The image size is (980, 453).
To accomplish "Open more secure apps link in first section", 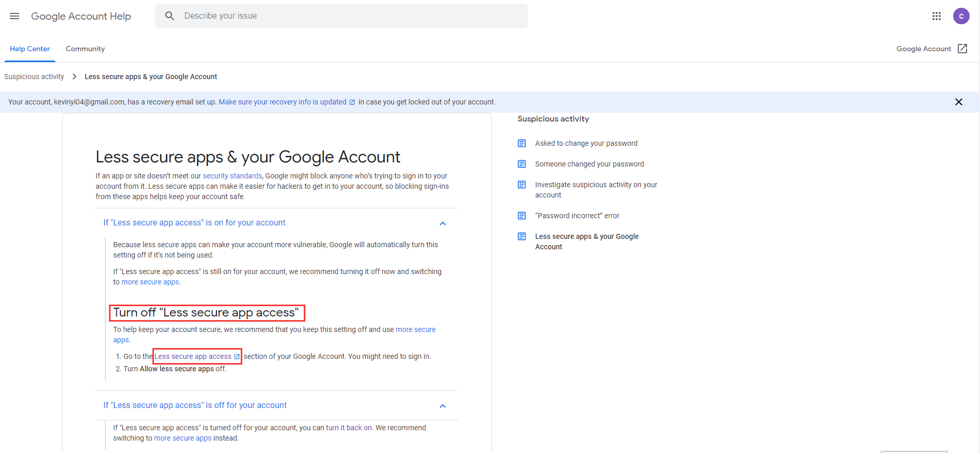I will (150, 282).
